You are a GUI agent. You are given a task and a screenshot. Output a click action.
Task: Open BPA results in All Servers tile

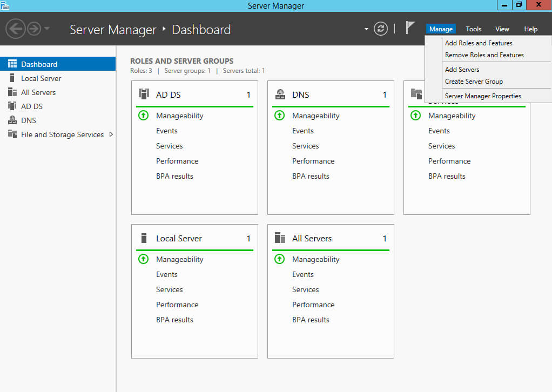311,320
